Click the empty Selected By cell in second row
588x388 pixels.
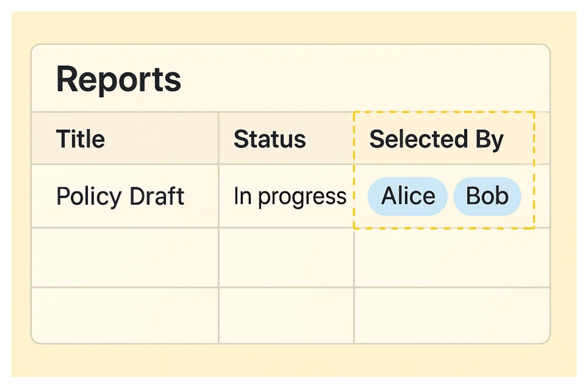click(x=452, y=258)
